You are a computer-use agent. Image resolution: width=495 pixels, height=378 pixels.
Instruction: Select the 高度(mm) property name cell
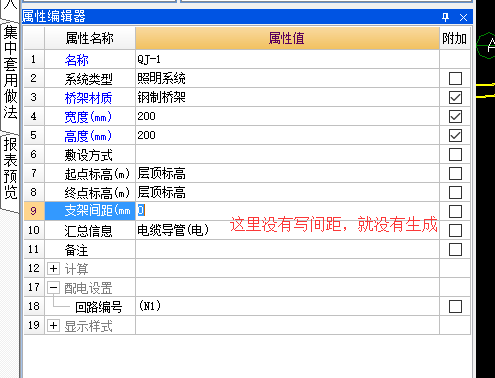coord(90,136)
